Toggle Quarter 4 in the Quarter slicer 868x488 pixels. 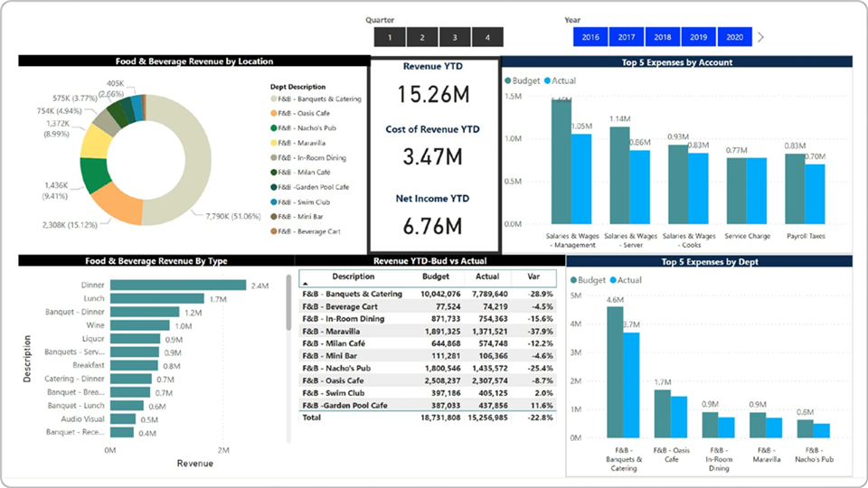[487, 37]
